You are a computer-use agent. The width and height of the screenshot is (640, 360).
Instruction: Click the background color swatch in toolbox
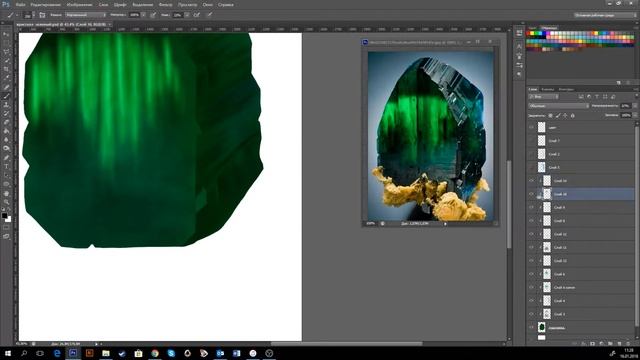[x=8, y=219]
